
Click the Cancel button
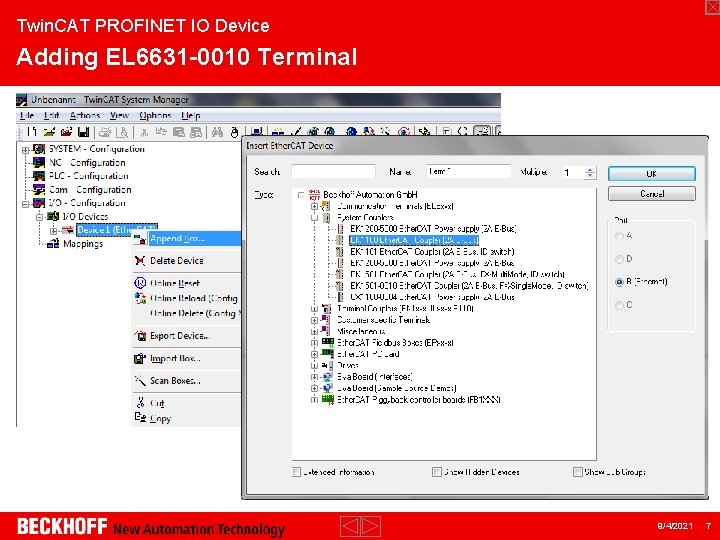point(652,193)
